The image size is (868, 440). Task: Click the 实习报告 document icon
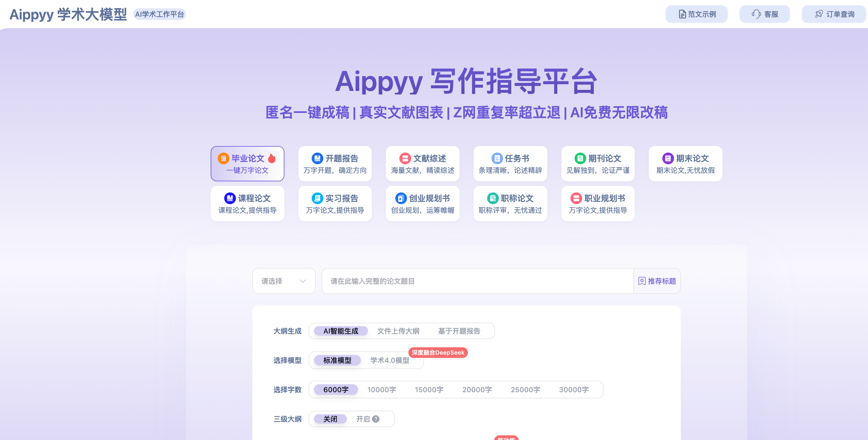(318, 198)
